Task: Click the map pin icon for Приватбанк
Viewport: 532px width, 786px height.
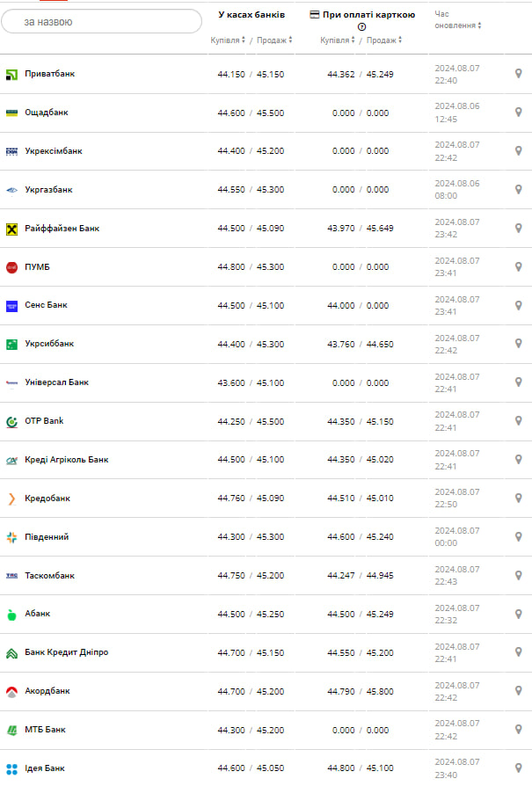Action: (x=518, y=74)
